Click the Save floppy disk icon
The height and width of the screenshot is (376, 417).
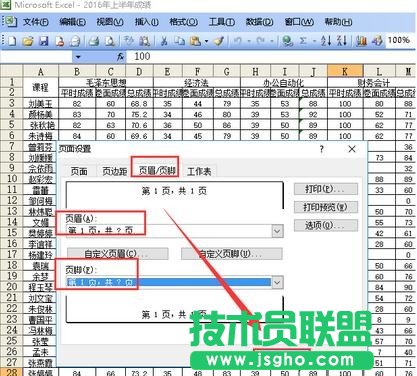[44, 41]
